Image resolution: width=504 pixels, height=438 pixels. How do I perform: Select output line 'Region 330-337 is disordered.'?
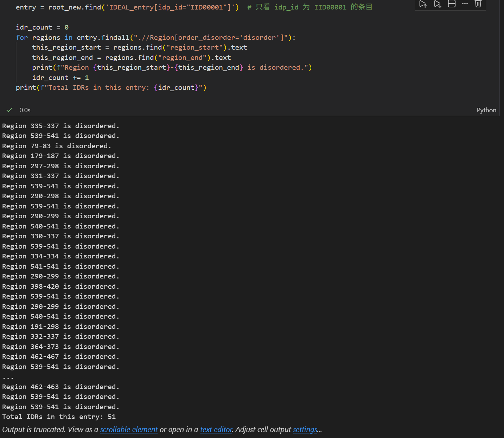point(61,236)
